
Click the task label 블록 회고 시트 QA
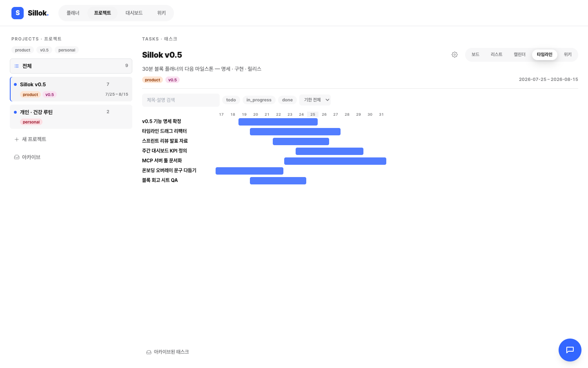point(160,180)
